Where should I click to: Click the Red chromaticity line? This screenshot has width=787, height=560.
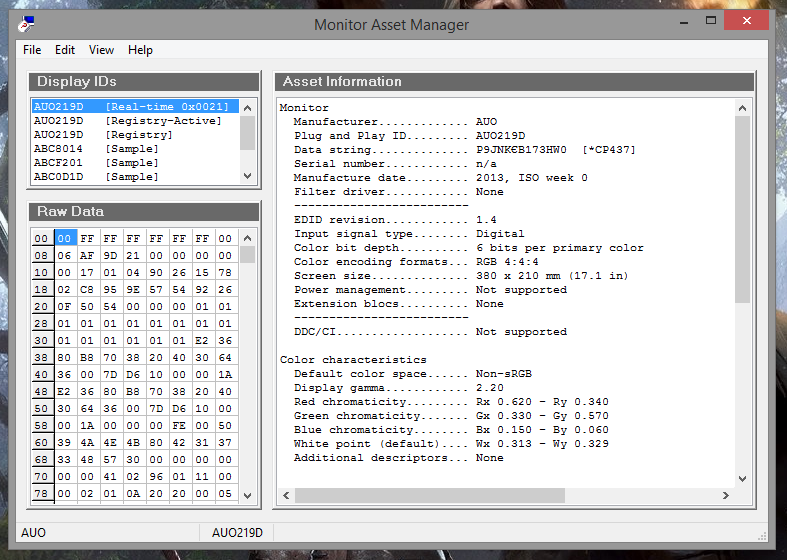pos(451,402)
